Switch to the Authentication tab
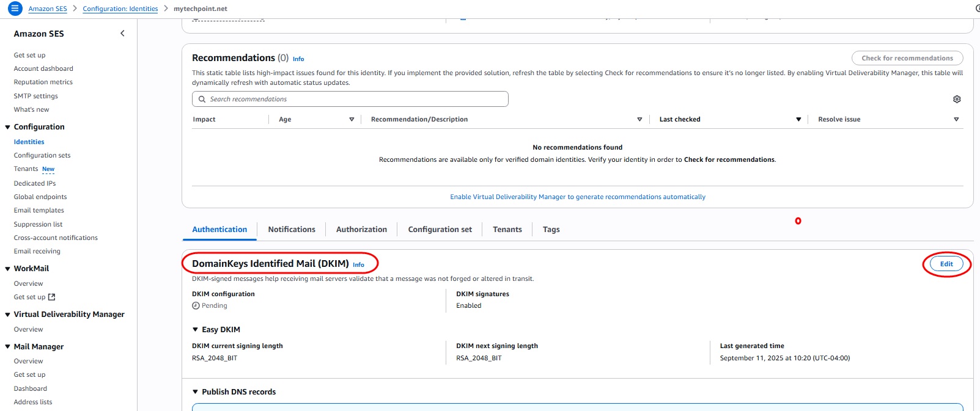This screenshot has height=411, width=980. [x=219, y=230]
